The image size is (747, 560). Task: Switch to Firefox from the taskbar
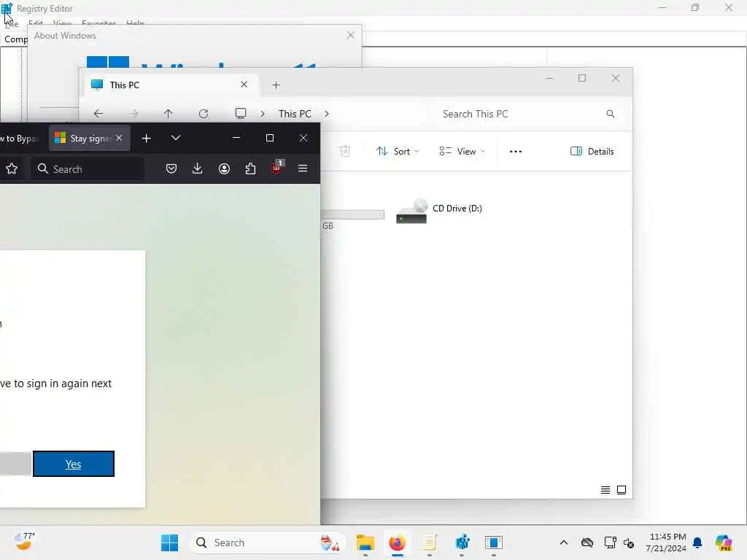[398, 542]
